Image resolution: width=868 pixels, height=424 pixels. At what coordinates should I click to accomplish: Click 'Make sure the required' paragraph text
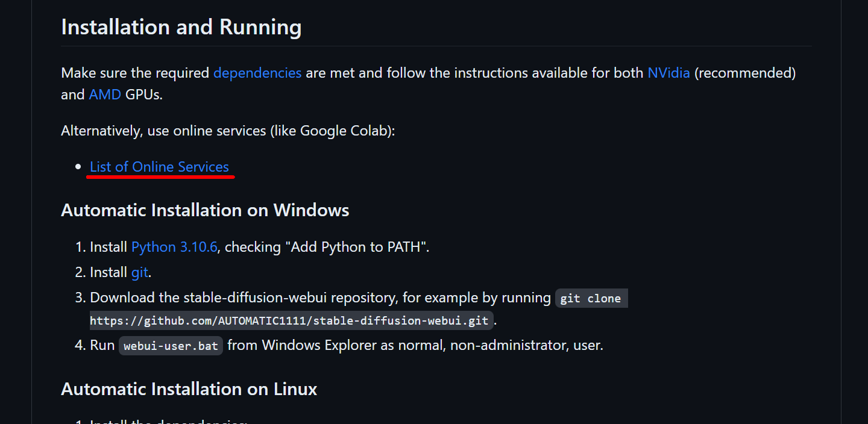point(135,73)
